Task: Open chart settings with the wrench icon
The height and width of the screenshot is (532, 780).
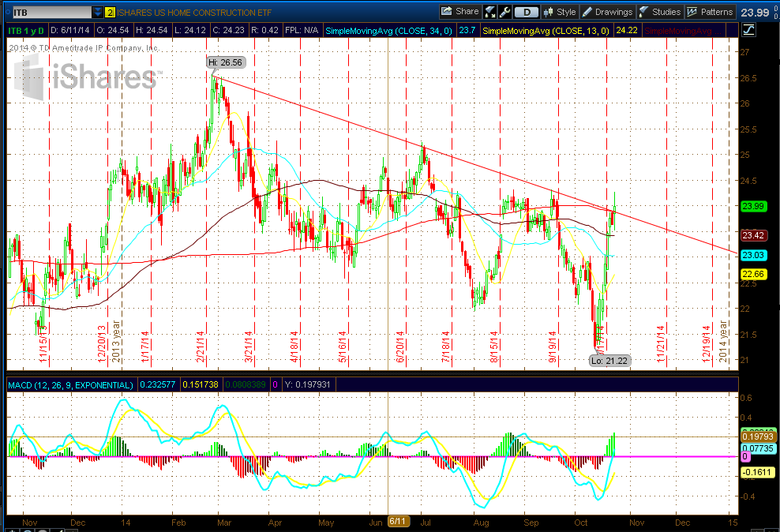Action: click(x=504, y=11)
